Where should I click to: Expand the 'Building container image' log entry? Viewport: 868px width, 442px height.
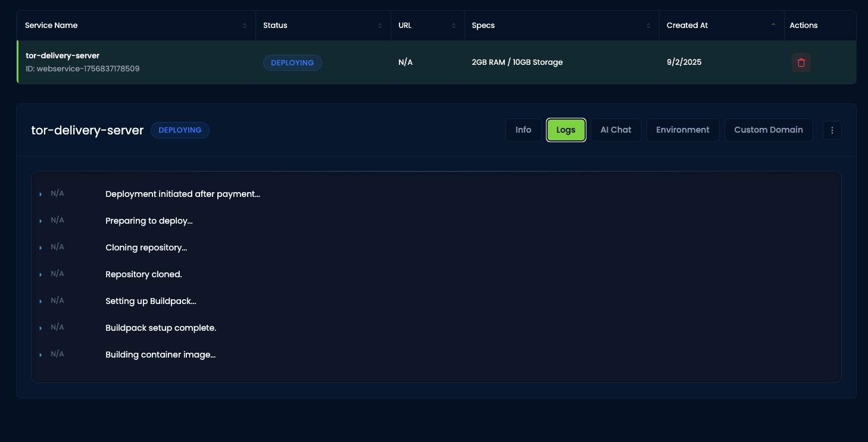pos(40,355)
